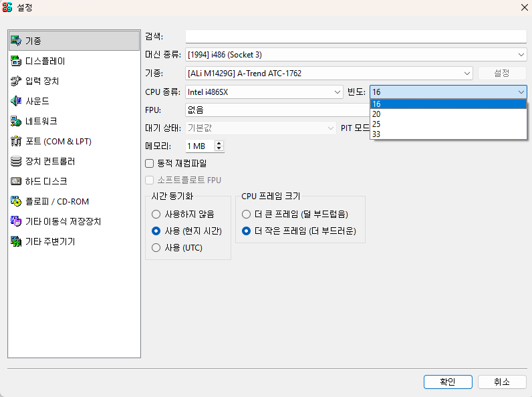The height and width of the screenshot is (397, 532).
Task: Open 플로피 / CD-ROM settings icon
Action: 16,201
